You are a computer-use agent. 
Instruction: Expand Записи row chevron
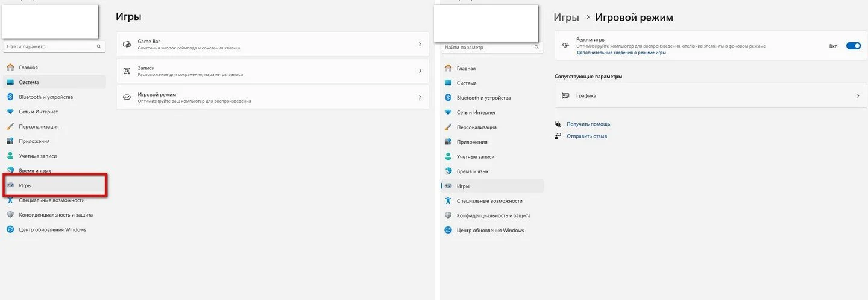tap(420, 71)
